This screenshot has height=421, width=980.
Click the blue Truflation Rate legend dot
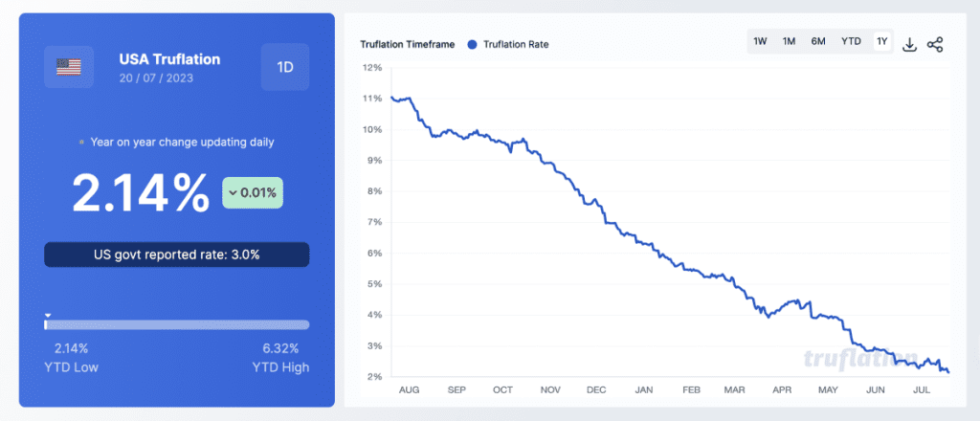pos(473,44)
